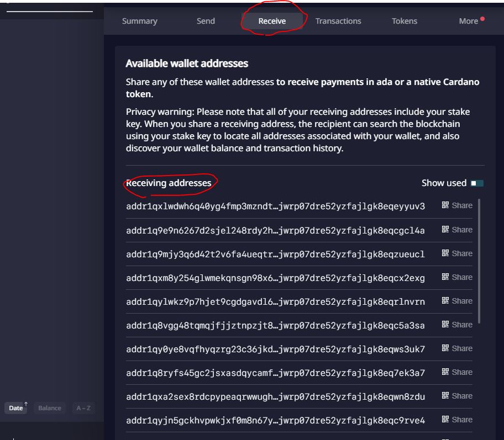Go to the Tokens tab
504x440 pixels.
(x=405, y=21)
